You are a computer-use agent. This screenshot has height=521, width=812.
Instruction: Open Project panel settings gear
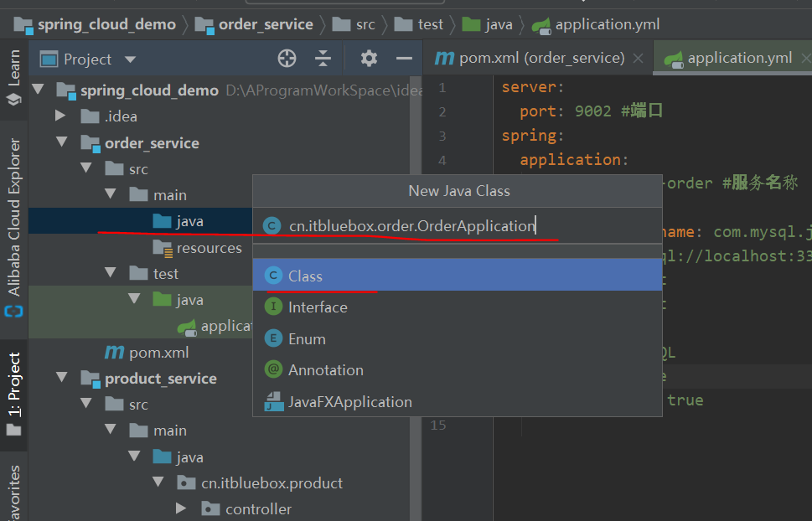click(x=369, y=59)
